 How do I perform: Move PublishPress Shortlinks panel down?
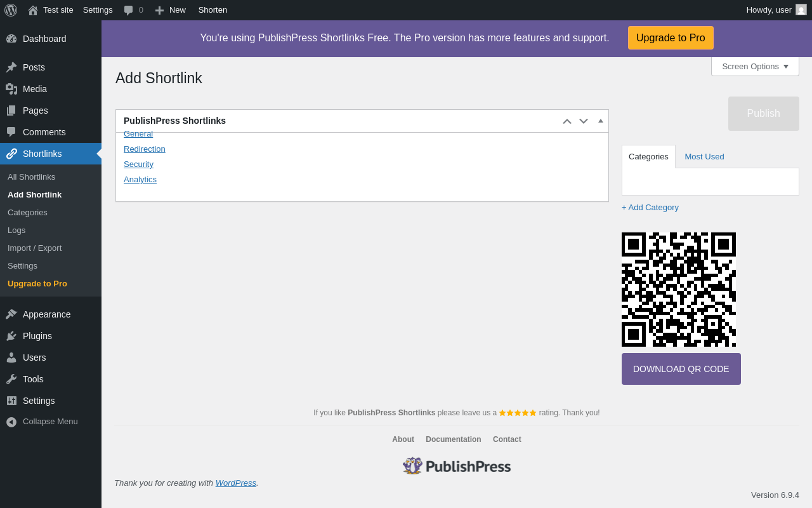click(x=584, y=121)
